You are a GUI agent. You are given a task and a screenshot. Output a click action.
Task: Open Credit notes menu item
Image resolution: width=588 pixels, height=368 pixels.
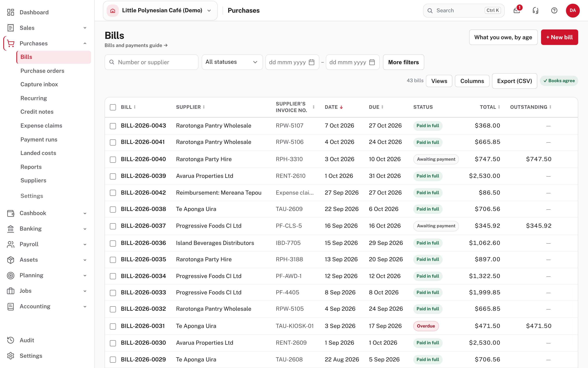tap(37, 112)
